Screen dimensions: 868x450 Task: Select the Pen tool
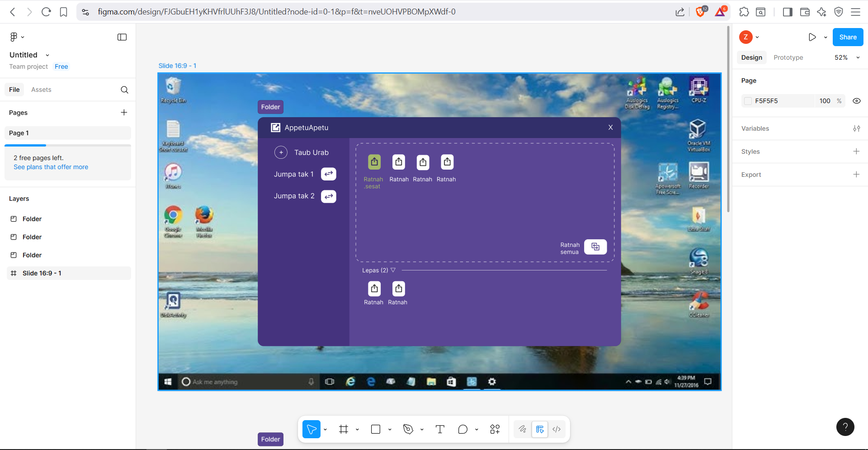408,429
